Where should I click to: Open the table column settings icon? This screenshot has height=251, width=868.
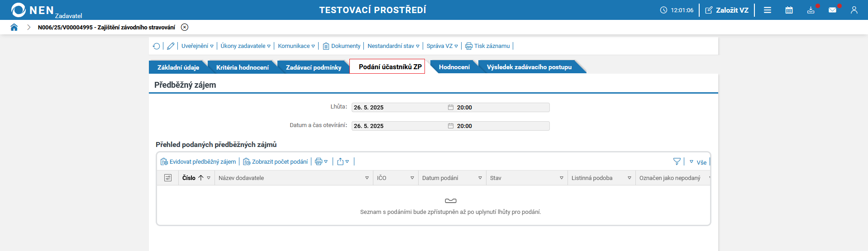pyautogui.click(x=168, y=178)
